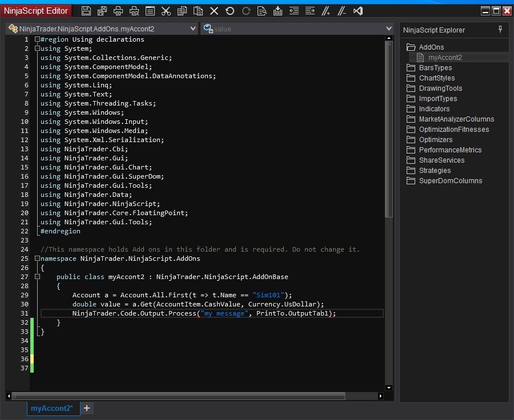This screenshot has width=514, height=420.
Task: Click the Find magnifier document icon
Action: click(x=262, y=11)
